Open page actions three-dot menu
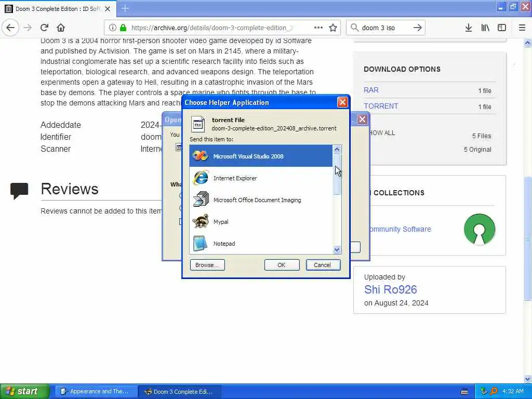The image size is (532, 399). [x=318, y=28]
